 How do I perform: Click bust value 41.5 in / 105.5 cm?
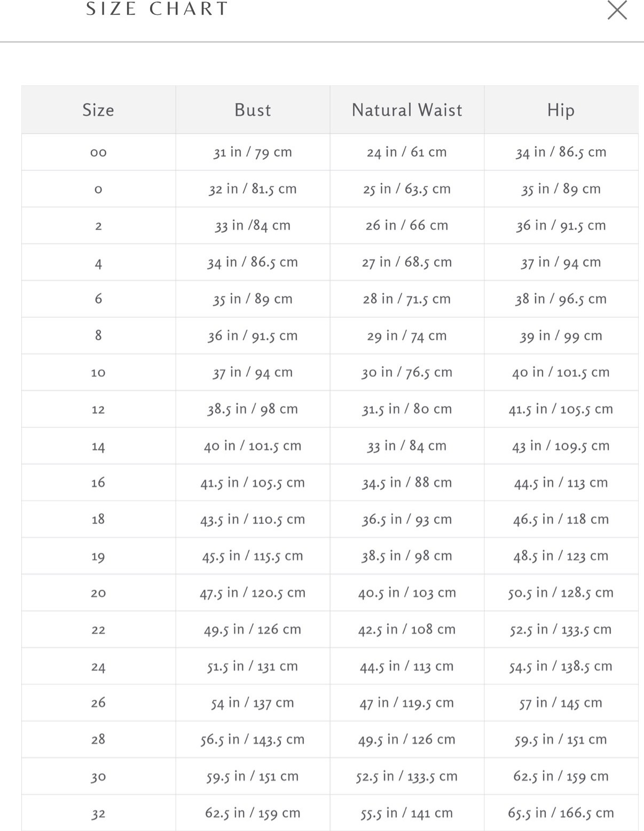(253, 483)
